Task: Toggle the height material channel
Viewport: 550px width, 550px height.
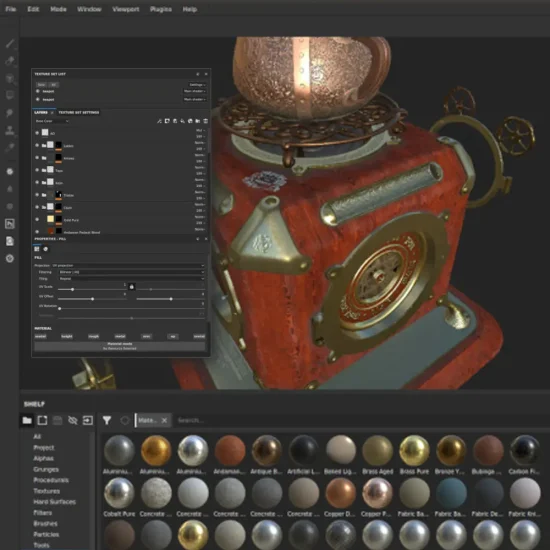Action: (67, 336)
